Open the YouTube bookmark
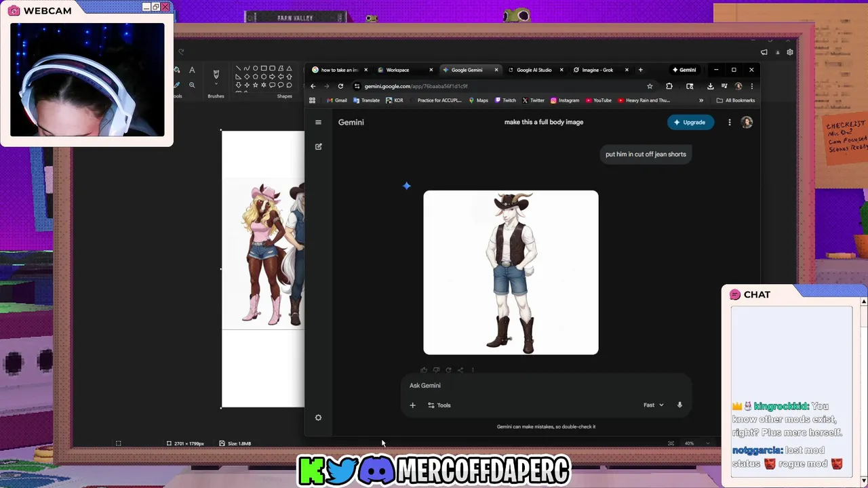Viewport: 868px width, 488px height. (x=599, y=100)
